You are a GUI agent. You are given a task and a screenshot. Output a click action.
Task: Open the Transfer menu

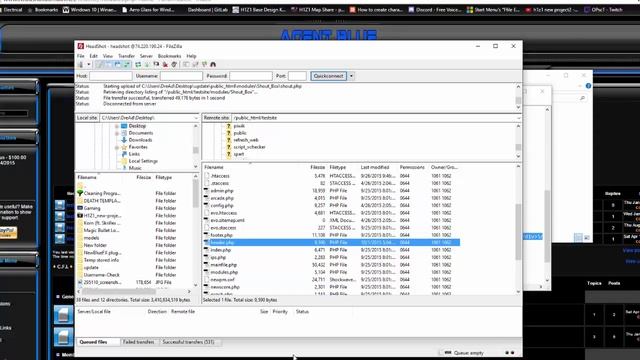(x=126, y=56)
